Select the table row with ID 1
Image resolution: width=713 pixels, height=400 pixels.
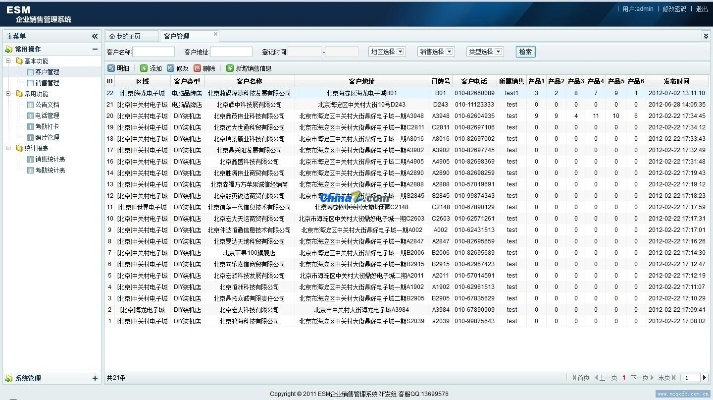(407, 321)
